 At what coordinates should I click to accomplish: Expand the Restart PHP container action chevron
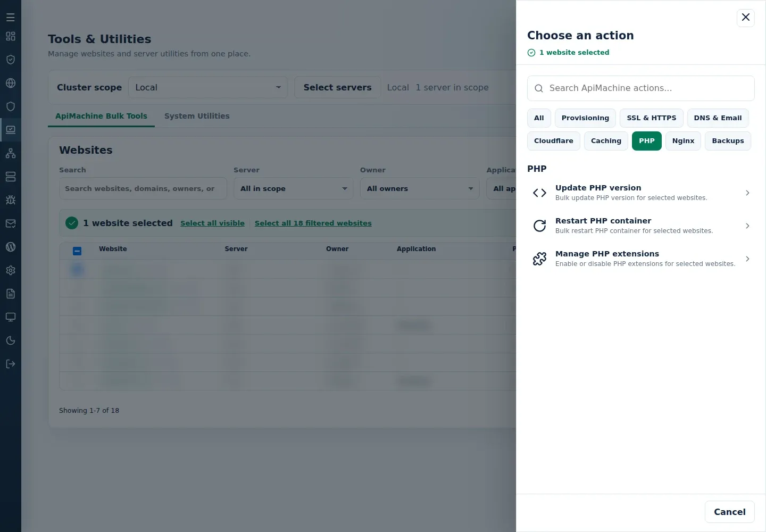(747, 226)
